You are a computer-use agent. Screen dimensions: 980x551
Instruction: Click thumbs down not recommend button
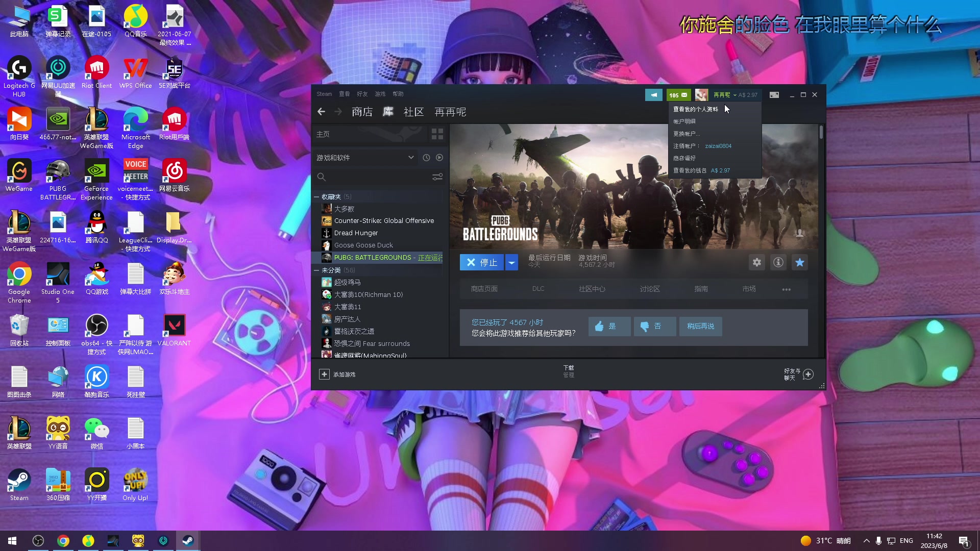(x=655, y=327)
